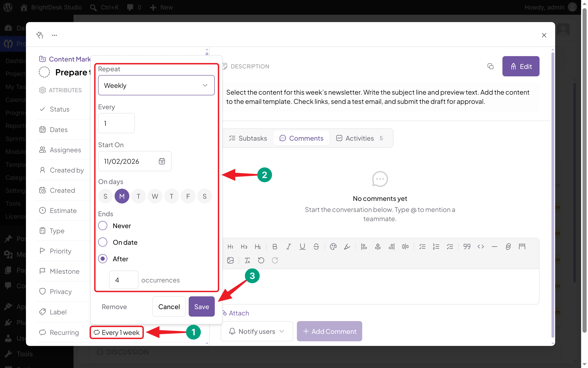Switch to the Comments tab

[x=301, y=138]
